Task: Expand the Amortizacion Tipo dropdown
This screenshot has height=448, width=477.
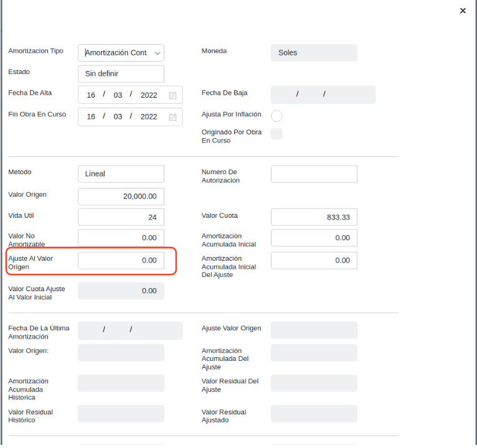Action: [x=157, y=53]
